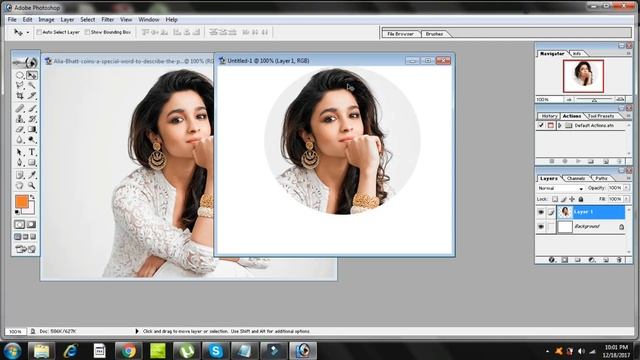The height and width of the screenshot is (360, 640).
Task: Select the Elliptical Marquee tool
Action: [20, 75]
